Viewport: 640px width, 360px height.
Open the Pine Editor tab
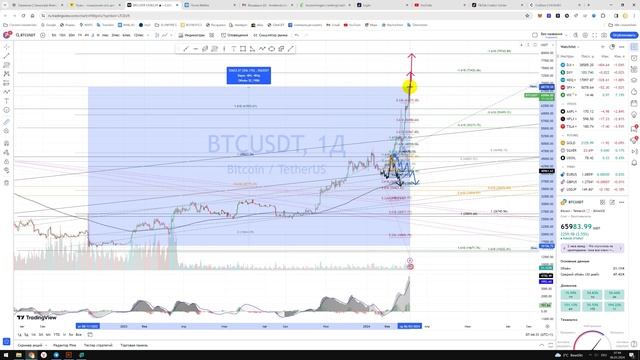point(64,345)
